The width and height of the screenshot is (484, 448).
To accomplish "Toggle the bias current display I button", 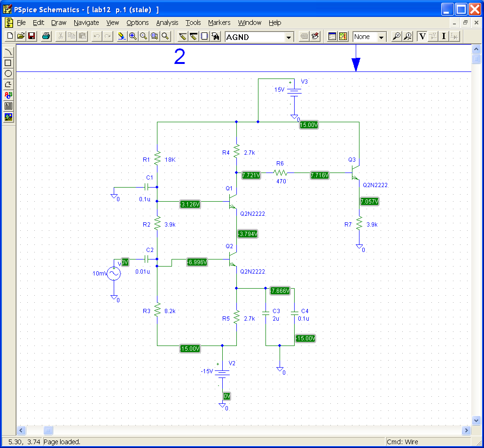I will tap(444, 36).
